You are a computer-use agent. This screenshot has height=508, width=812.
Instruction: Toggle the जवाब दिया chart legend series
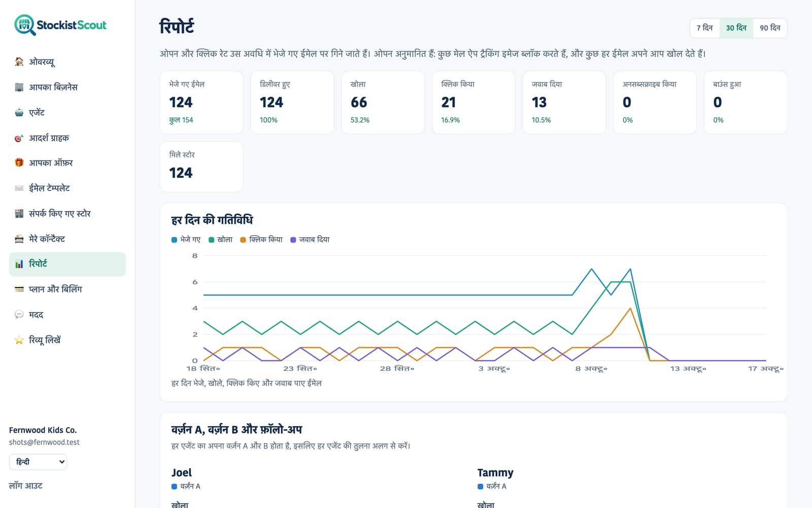[x=310, y=239]
